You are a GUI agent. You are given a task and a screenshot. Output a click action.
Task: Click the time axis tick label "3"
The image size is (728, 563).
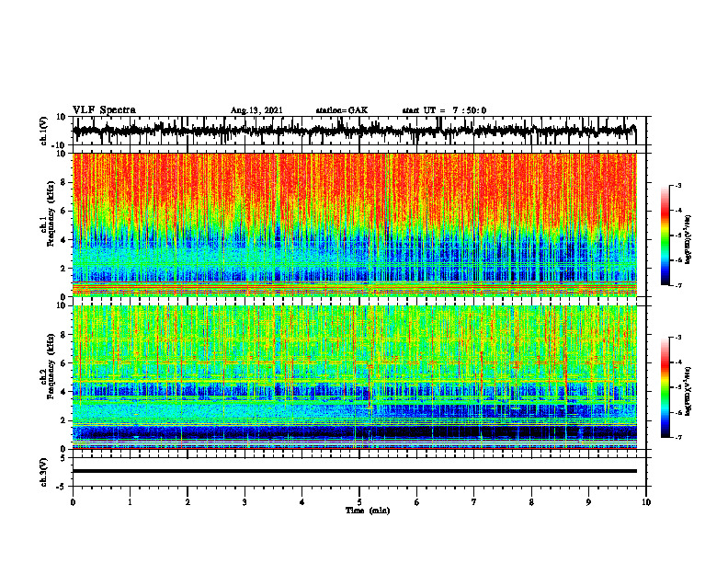point(245,502)
